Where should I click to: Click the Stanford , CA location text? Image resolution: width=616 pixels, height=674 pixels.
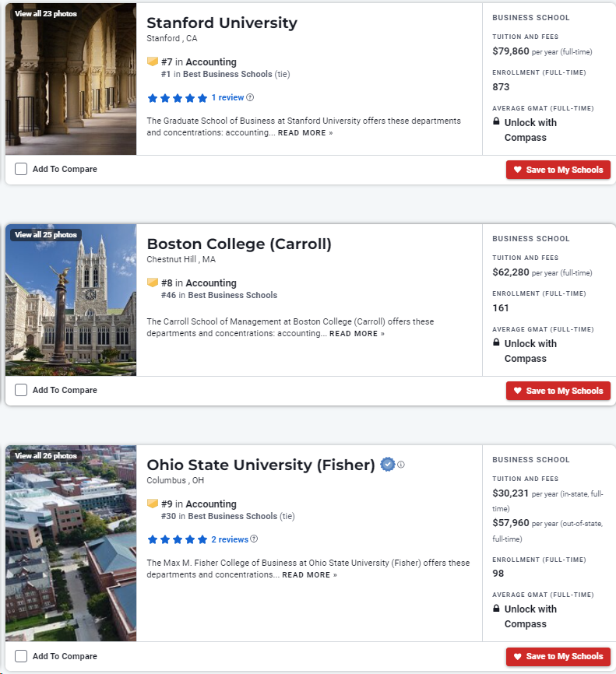[x=171, y=38]
